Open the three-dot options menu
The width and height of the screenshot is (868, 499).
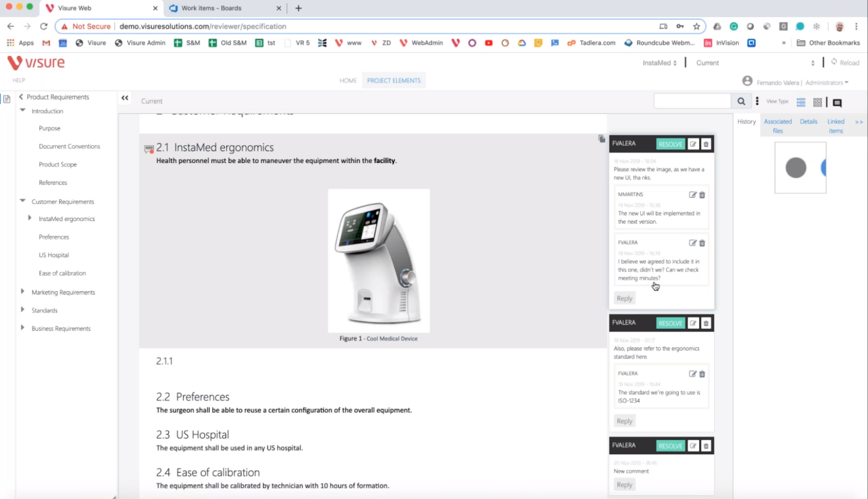click(x=757, y=101)
